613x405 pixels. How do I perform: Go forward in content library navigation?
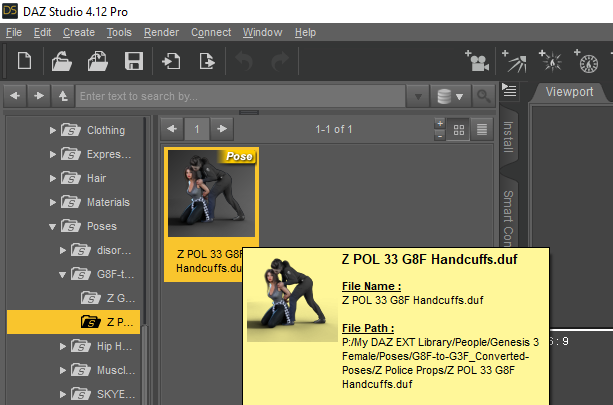(x=39, y=96)
